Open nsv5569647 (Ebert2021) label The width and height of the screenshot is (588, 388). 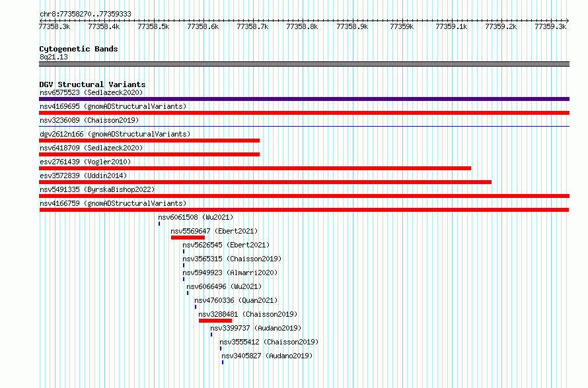coord(214,231)
